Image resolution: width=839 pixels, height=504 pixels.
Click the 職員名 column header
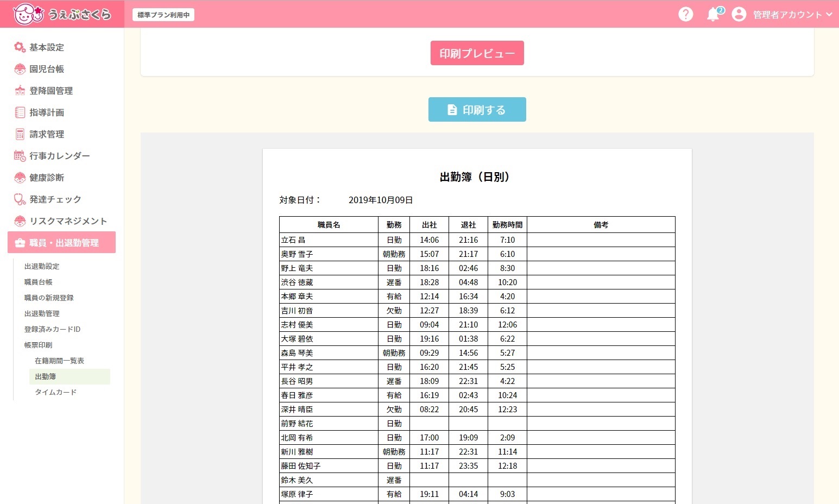tap(329, 225)
